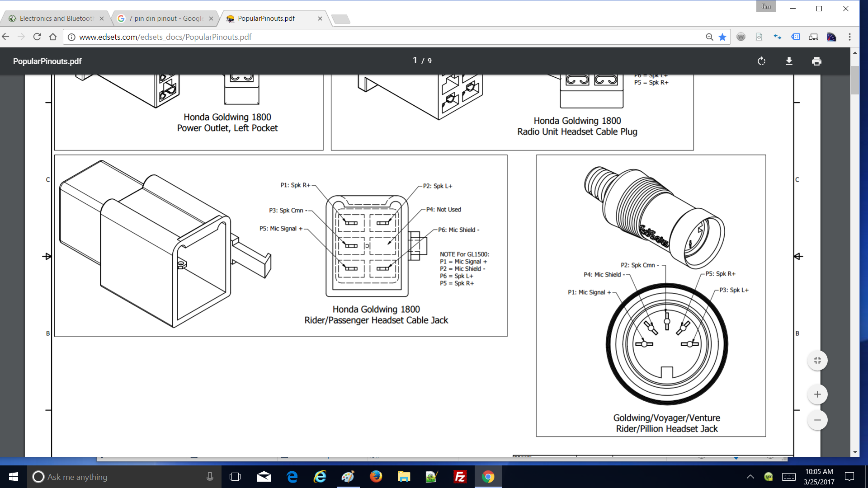868x488 pixels.
Task: Close the Electronics and Bluetooth tab
Action: coord(102,19)
